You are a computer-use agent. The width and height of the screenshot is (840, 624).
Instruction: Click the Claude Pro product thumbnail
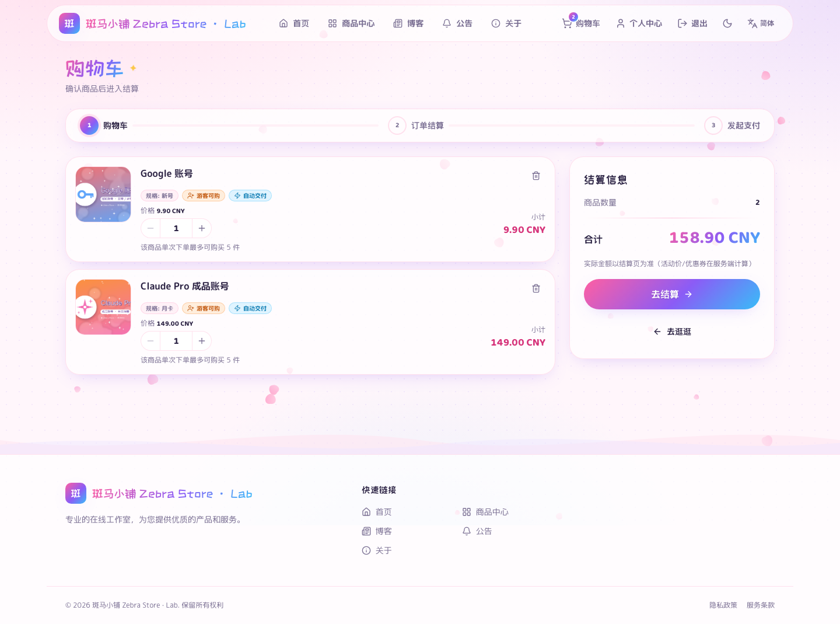pos(103,307)
